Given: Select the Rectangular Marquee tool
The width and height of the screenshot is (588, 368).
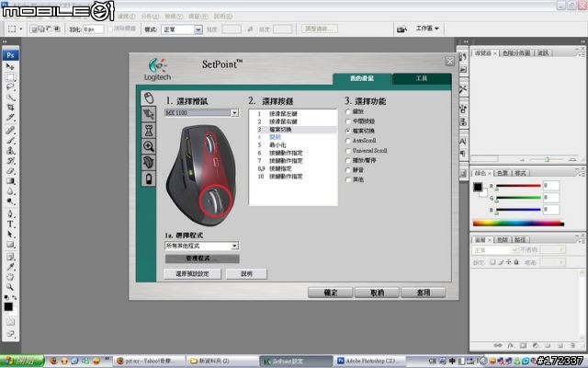Looking at the screenshot, I should (10, 77).
